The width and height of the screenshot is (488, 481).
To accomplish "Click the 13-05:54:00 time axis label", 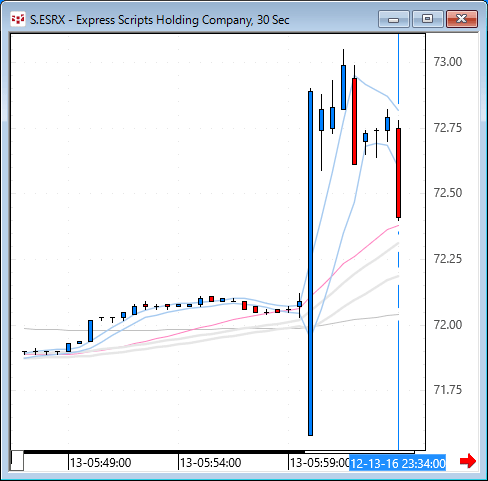I will point(210,463).
